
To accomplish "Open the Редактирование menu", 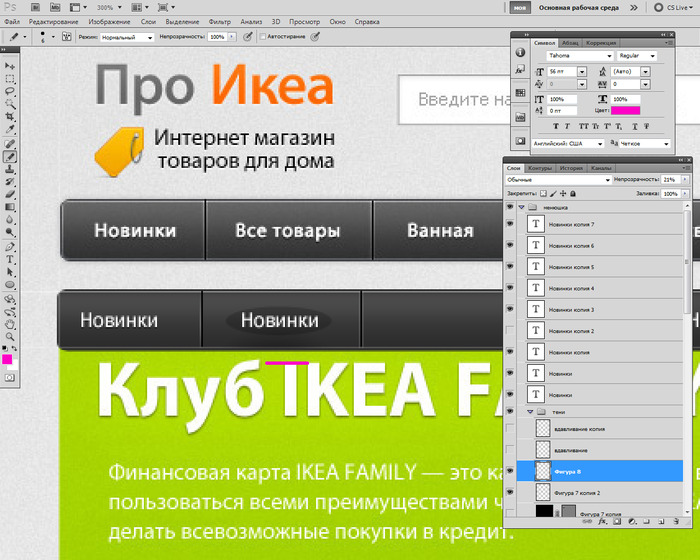I will 54,21.
